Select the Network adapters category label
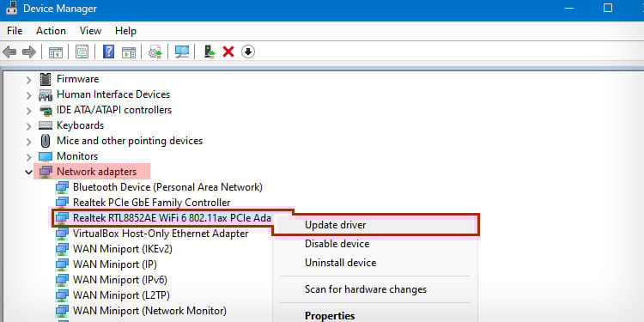The image size is (644, 322). [96, 172]
